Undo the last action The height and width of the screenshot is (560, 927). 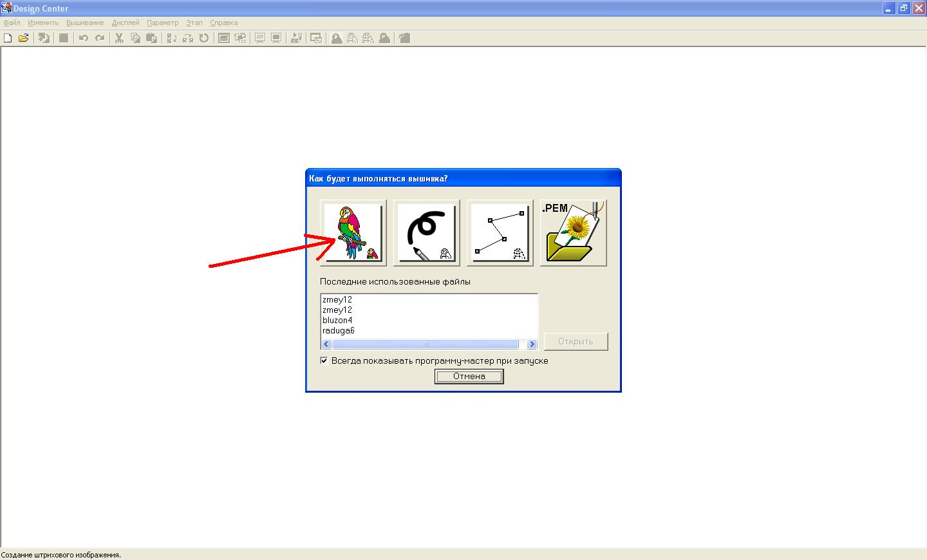[x=84, y=38]
